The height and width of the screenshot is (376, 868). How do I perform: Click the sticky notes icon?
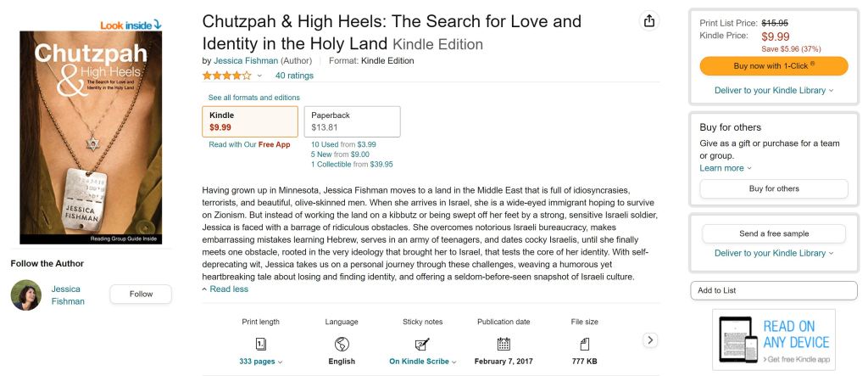[x=422, y=344]
